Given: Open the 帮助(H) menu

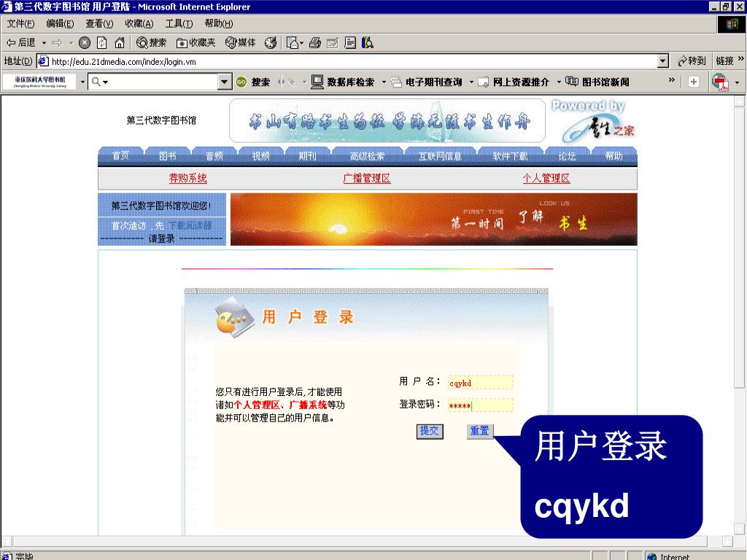Looking at the screenshot, I should point(219,23).
